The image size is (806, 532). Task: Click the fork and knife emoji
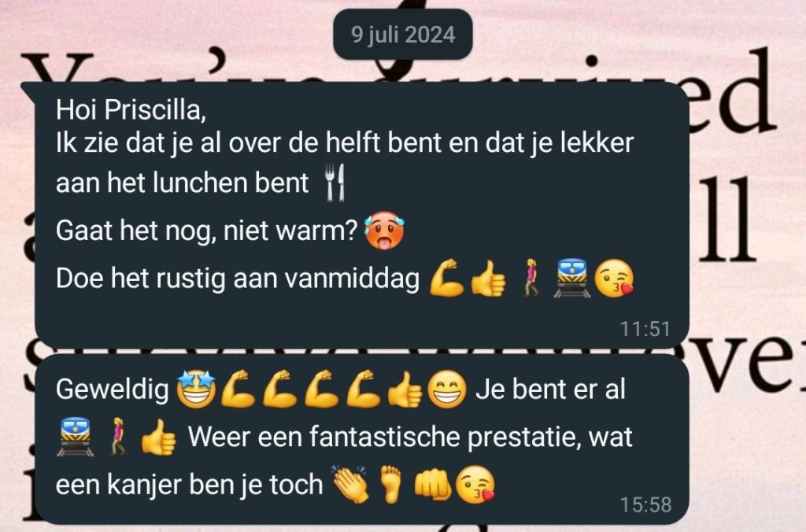tap(335, 183)
